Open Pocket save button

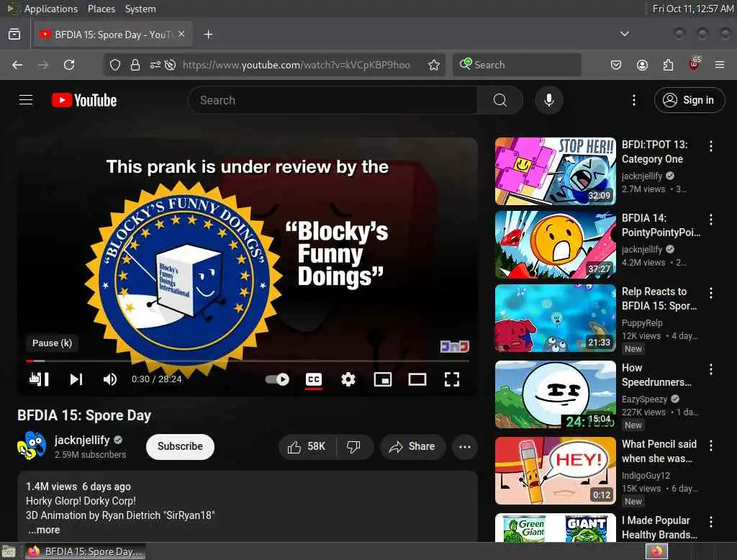pyautogui.click(x=616, y=65)
